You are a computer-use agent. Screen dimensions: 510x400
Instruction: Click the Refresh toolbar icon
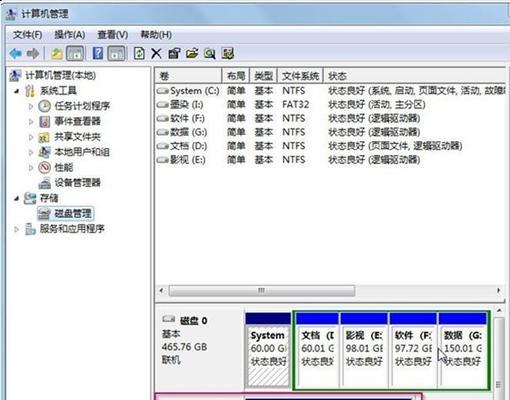(x=139, y=53)
